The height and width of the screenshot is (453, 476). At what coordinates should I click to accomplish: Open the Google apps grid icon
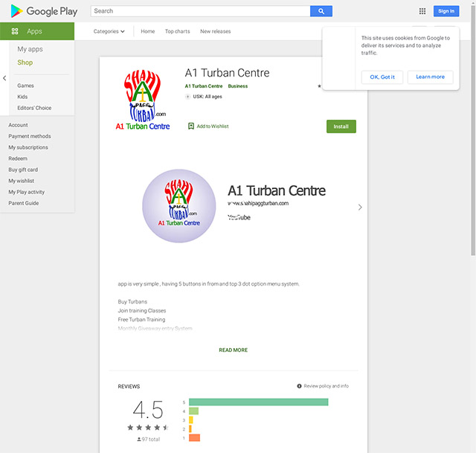point(422,11)
